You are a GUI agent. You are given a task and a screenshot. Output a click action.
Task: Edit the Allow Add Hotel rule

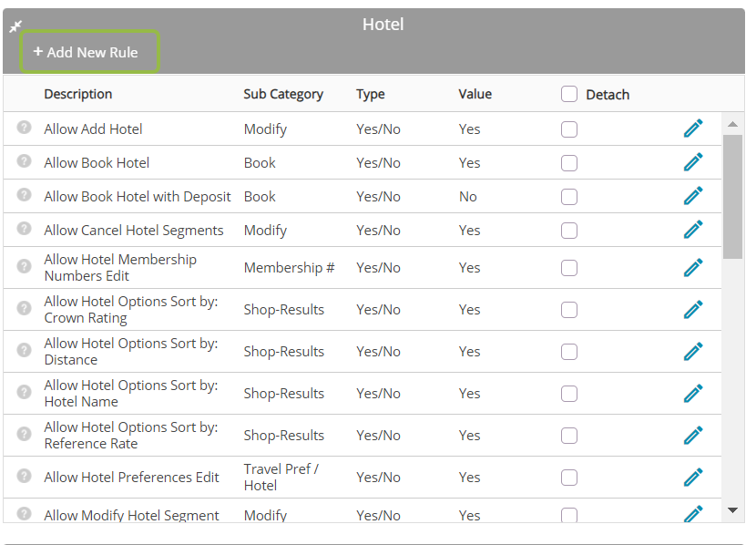pyautogui.click(x=693, y=129)
